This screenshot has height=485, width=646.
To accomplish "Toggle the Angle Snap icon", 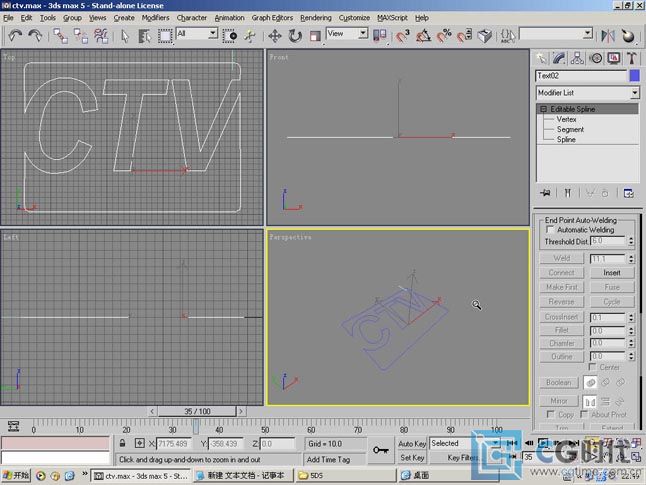I will pos(423,36).
